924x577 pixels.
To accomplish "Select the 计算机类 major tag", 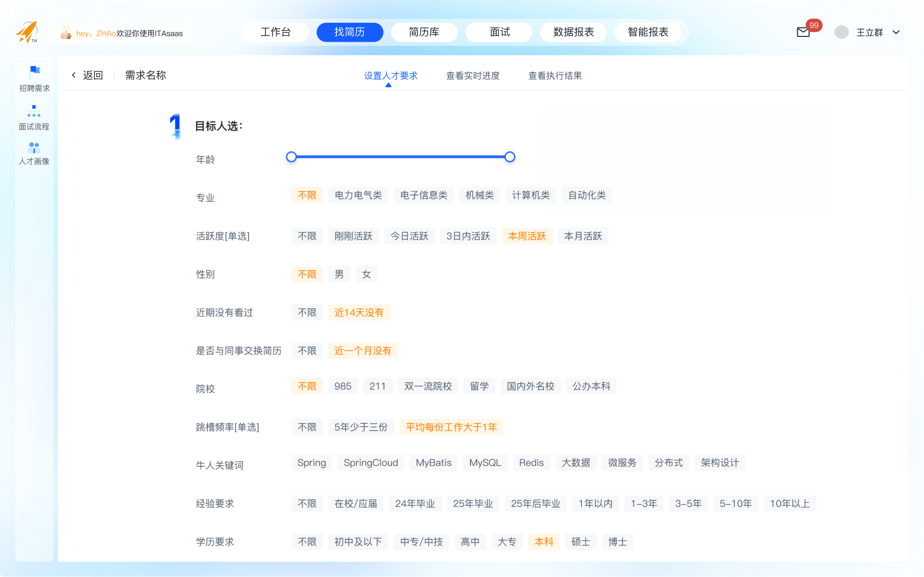I will 531,195.
